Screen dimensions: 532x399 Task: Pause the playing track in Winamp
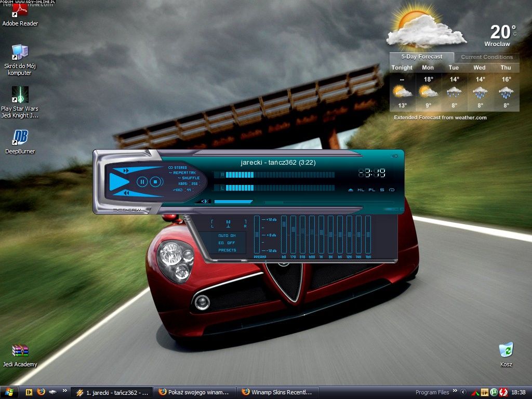coord(142,182)
